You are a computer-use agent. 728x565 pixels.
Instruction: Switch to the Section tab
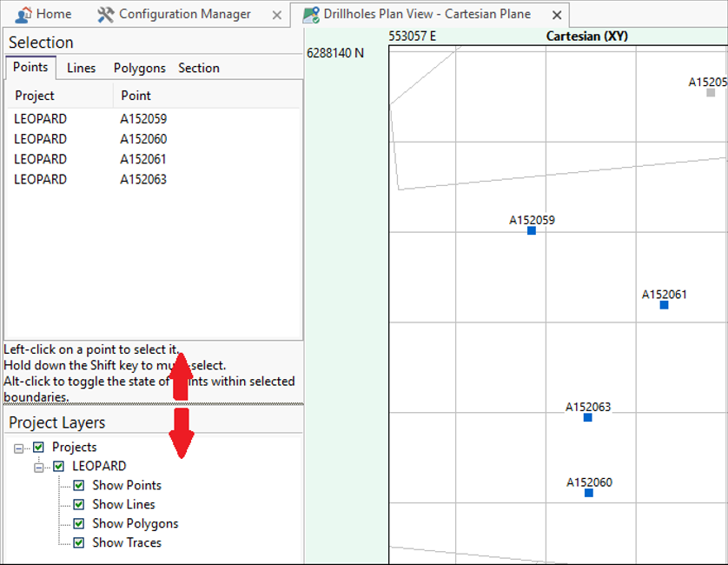[x=199, y=68]
